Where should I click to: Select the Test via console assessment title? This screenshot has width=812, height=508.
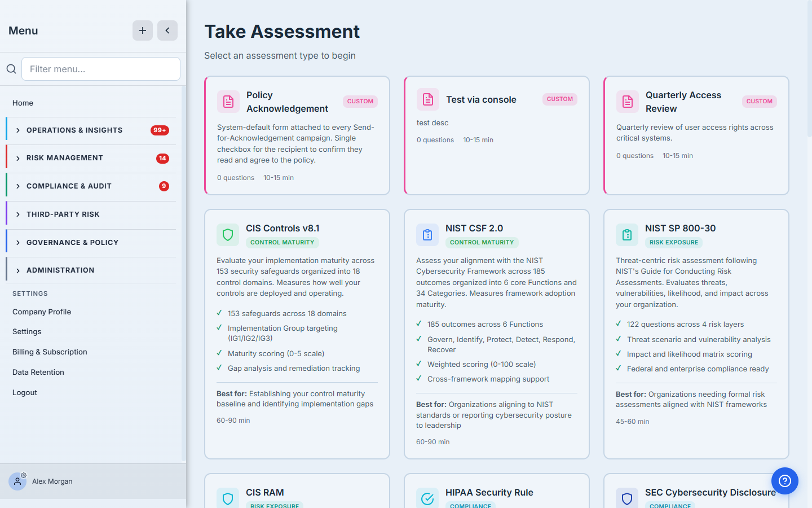coord(481,99)
